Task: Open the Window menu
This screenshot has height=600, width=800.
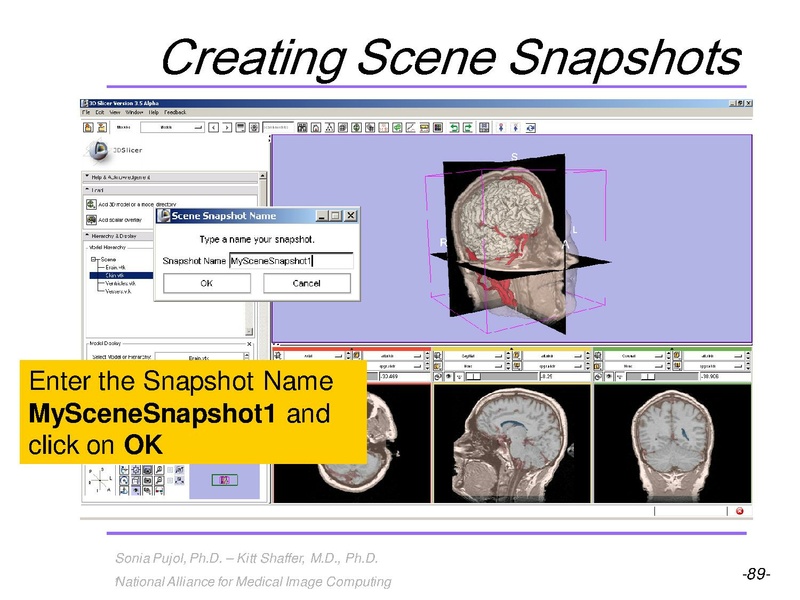Action: point(134,112)
